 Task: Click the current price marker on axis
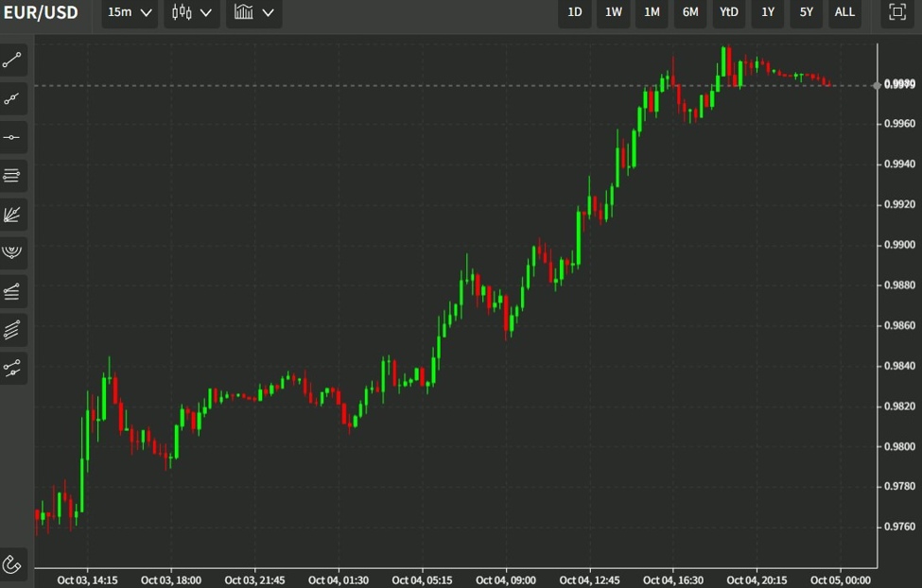pos(898,85)
